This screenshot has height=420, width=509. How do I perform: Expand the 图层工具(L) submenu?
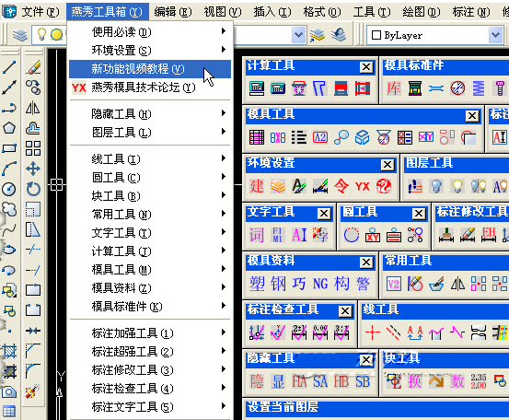pyautogui.click(x=150, y=133)
